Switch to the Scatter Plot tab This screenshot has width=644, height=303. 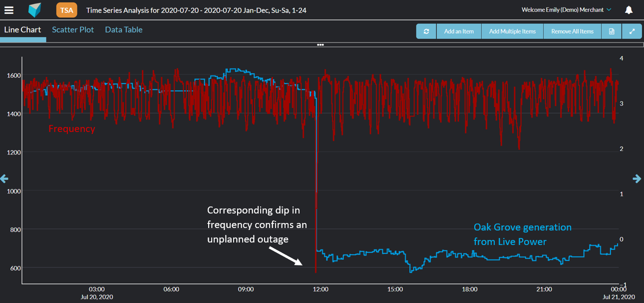click(73, 30)
